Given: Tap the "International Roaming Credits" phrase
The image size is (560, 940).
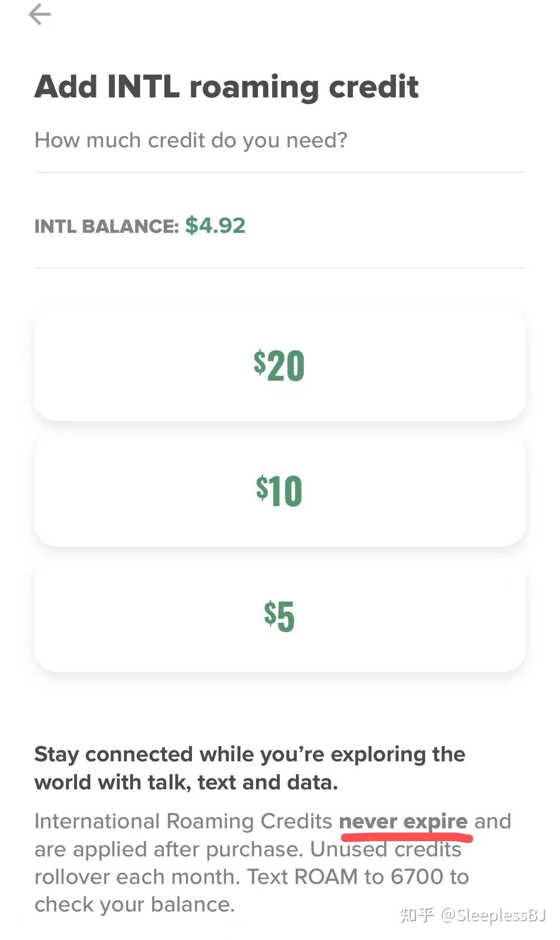Looking at the screenshot, I should [x=183, y=822].
